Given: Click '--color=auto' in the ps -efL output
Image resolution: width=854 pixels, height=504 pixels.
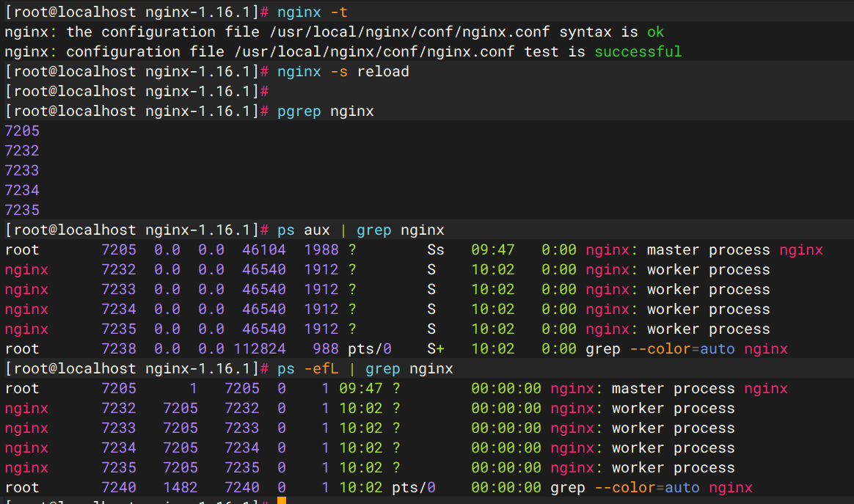Looking at the screenshot, I should pos(647,488).
